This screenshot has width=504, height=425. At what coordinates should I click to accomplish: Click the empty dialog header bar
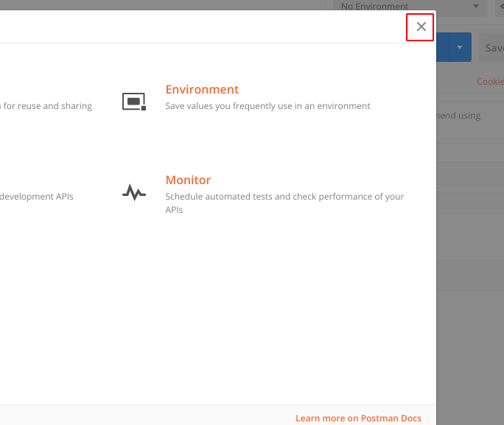pos(199,27)
